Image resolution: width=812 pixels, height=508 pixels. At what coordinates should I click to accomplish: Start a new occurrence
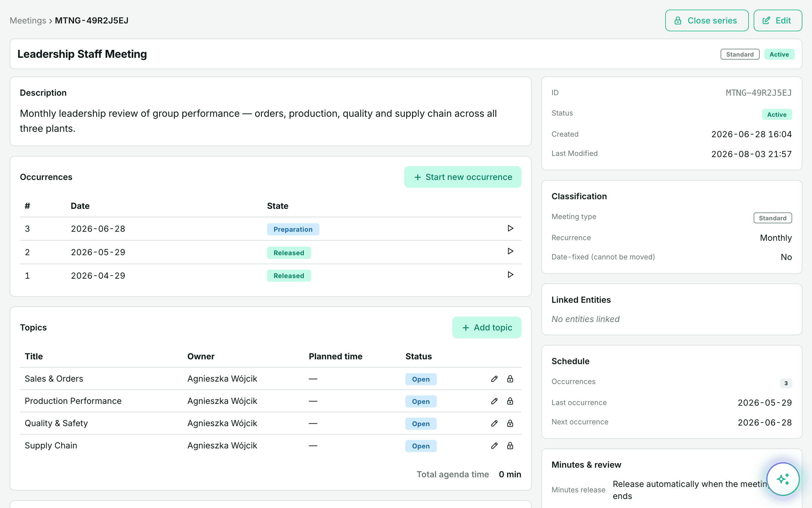pyautogui.click(x=463, y=177)
